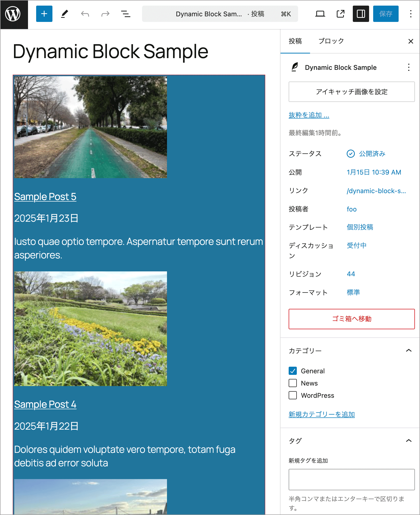Open the command palette title bar
The height and width of the screenshot is (515, 420).
(x=220, y=14)
